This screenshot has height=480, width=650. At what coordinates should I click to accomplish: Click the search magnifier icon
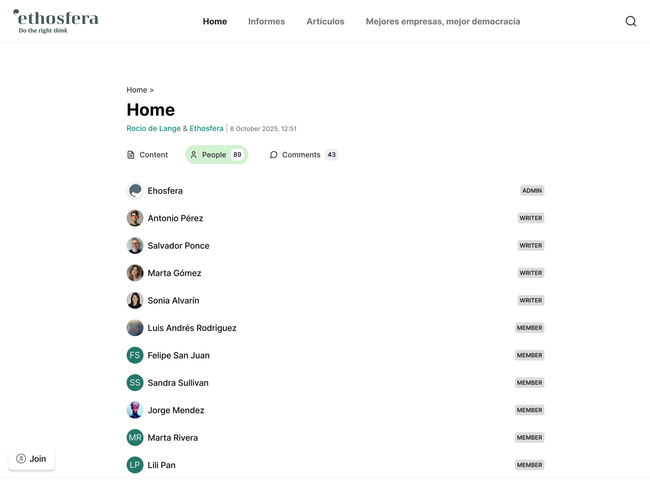[x=630, y=21]
